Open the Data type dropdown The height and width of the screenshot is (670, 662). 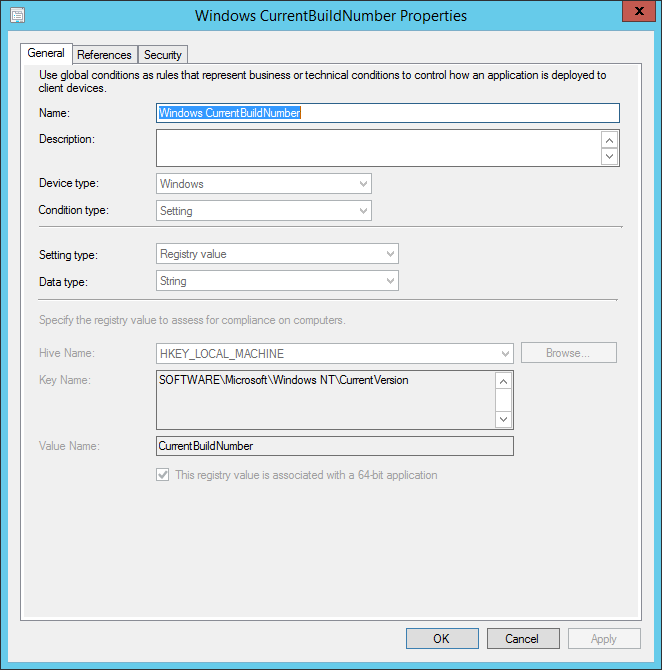[x=278, y=281]
